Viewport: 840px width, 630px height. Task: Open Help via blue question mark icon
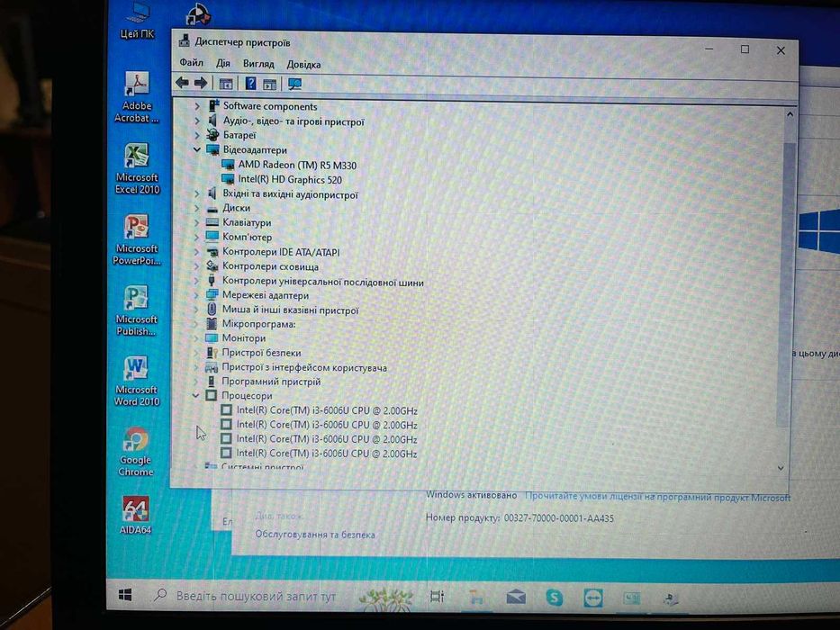click(x=250, y=84)
